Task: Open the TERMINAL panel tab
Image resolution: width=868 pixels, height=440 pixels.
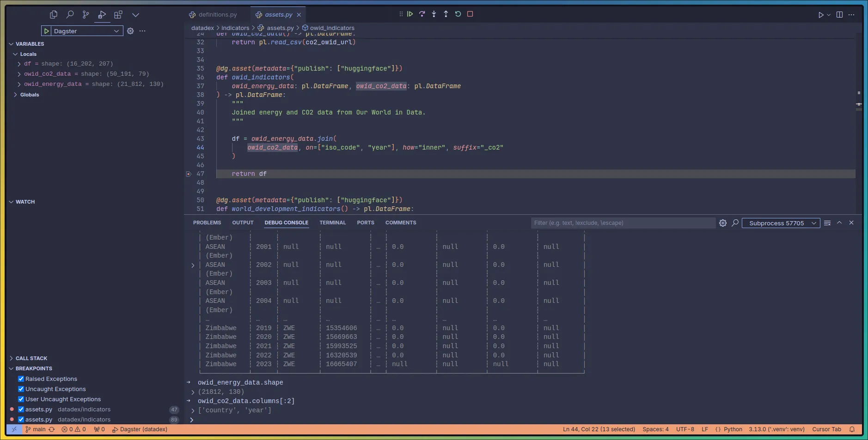Action: (x=332, y=223)
